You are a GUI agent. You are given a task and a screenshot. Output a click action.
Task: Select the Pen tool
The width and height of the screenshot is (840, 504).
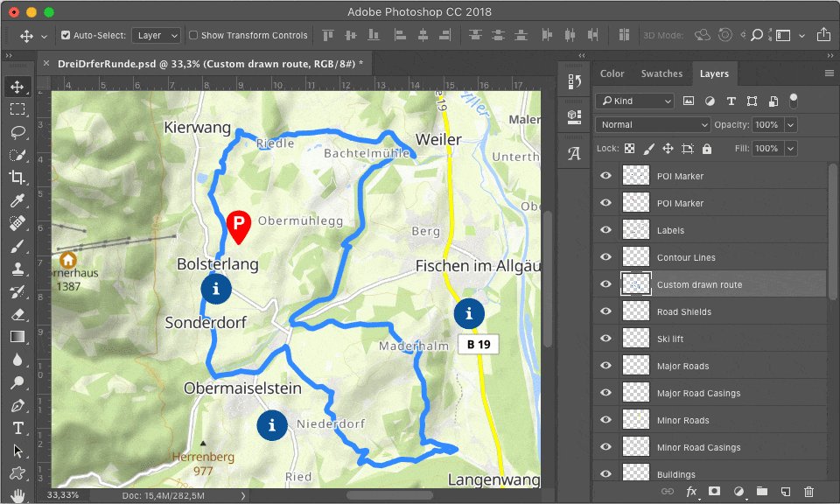point(17,405)
